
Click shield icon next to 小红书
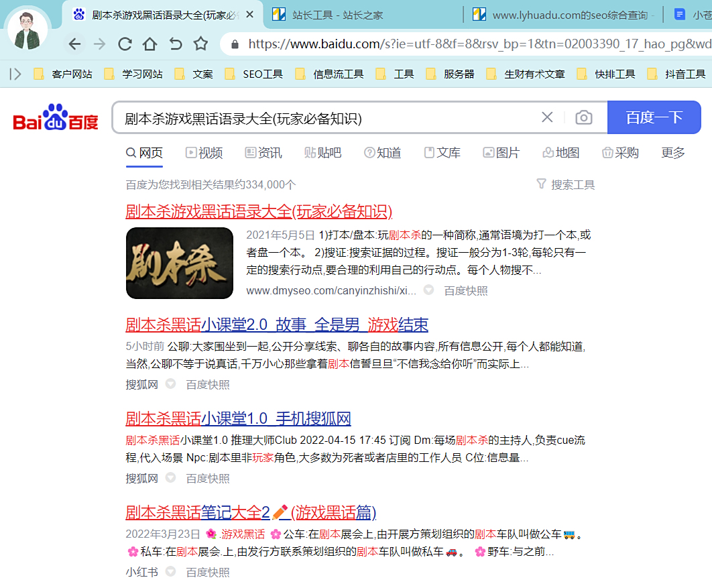pyautogui.click(x=170, y=571)
